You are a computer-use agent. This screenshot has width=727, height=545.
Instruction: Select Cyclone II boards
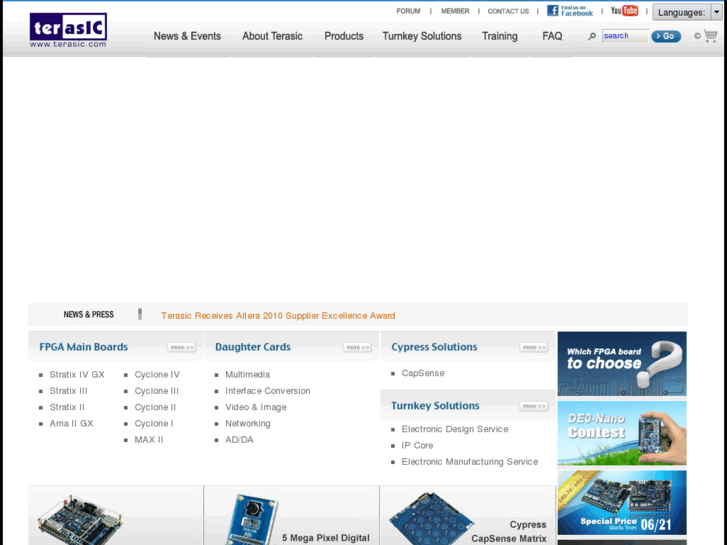click(x=155, y=407)
